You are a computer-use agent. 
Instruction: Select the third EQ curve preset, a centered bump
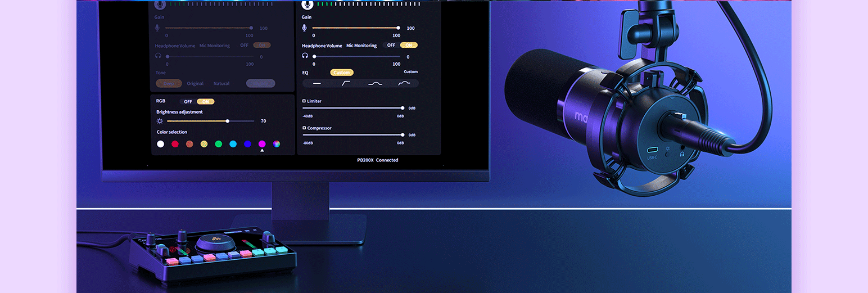[x=375, y=83]
